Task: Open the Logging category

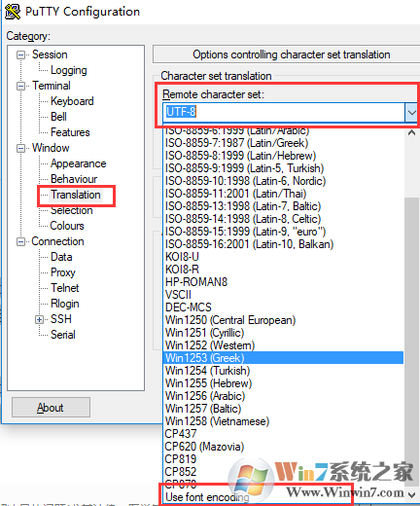Action: [x=69, y=70]
